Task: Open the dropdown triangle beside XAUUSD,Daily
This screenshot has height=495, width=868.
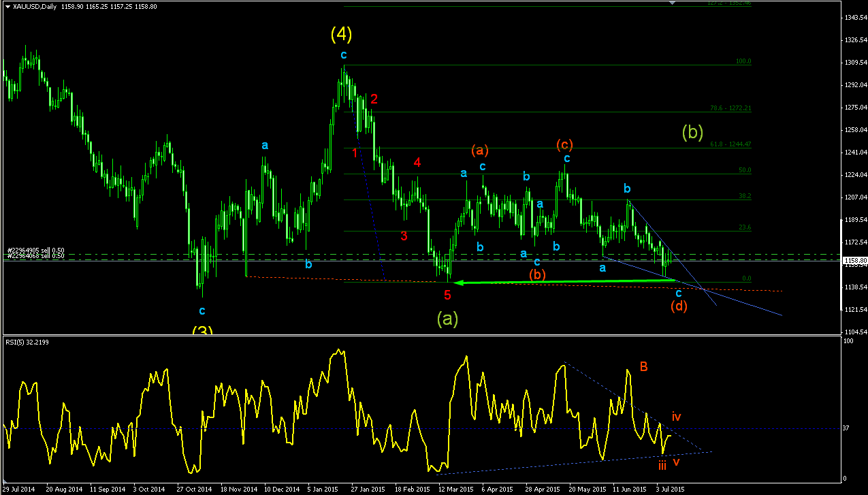Action: coord(6,7)
